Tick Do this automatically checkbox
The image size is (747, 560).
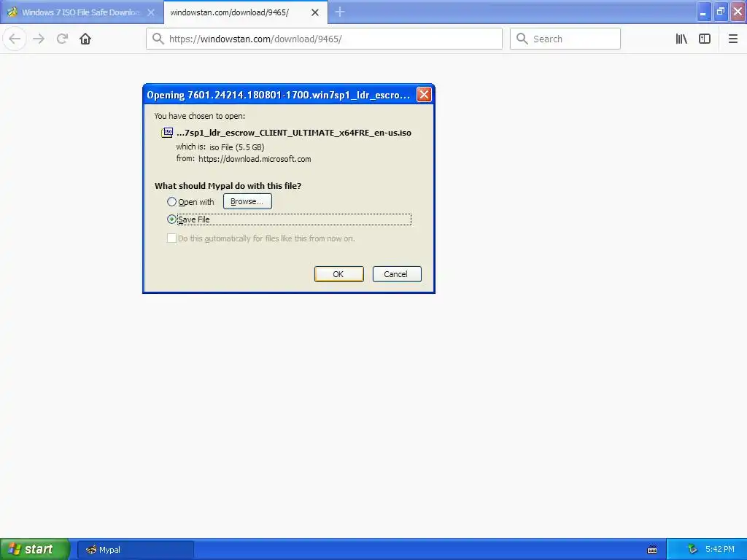click(171, 238)
